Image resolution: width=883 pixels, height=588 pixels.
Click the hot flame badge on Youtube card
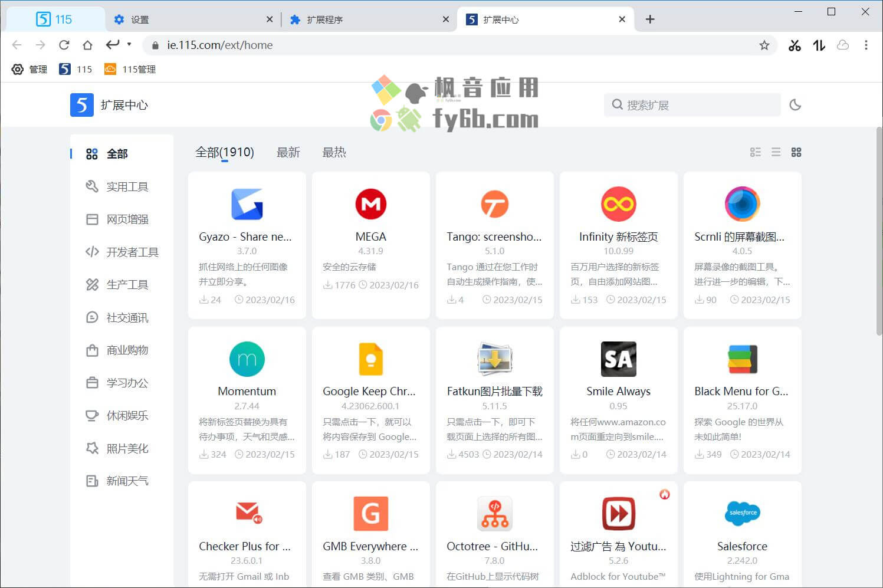click(665, 494)
